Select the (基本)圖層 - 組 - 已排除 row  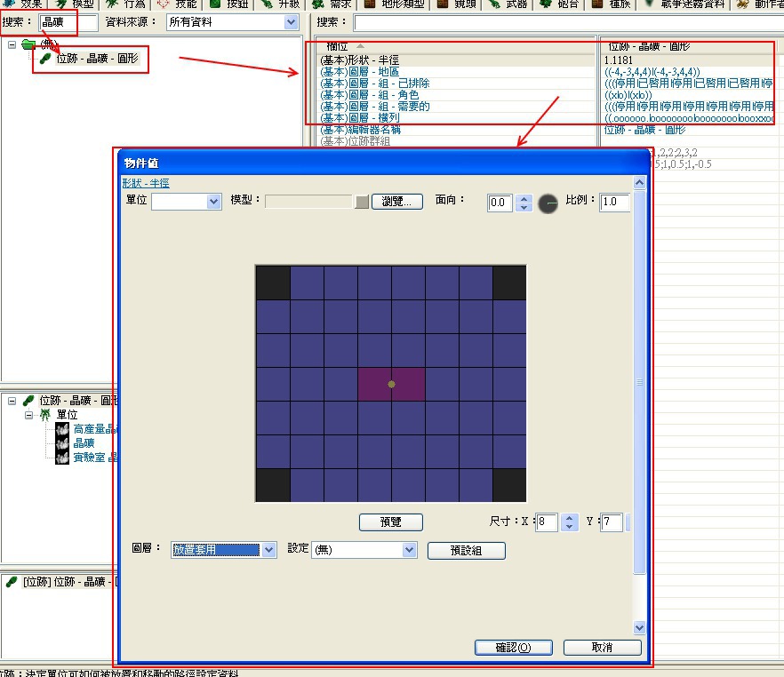[x=456, y=83]
